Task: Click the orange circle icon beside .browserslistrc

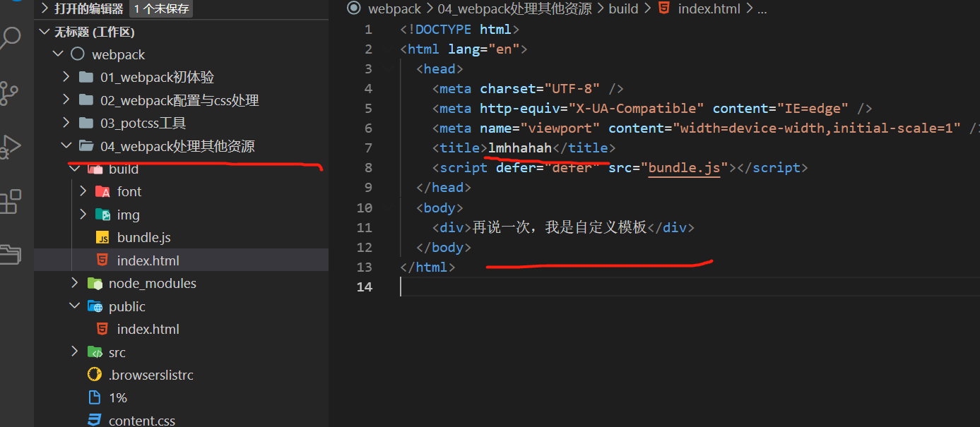Action: pos(95,374)
